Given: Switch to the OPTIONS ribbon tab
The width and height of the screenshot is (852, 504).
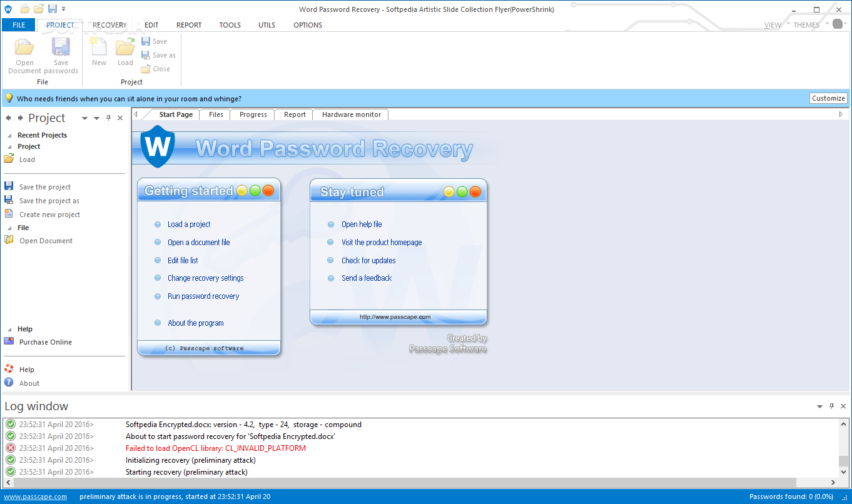Looking at the screenshot, I should click(x=308, y=25).
